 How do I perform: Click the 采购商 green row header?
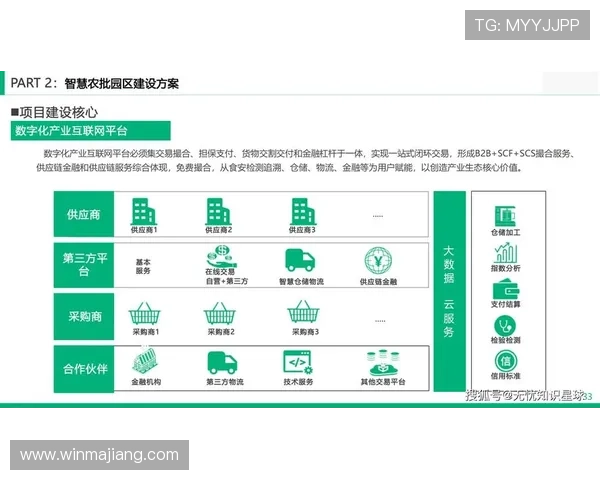pos(84,317)
